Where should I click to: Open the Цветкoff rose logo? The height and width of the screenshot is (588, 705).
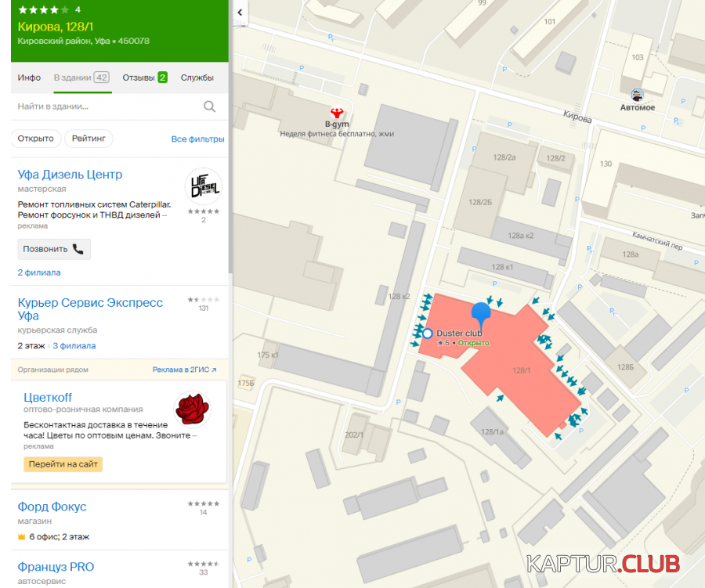[x=193, y=409]
